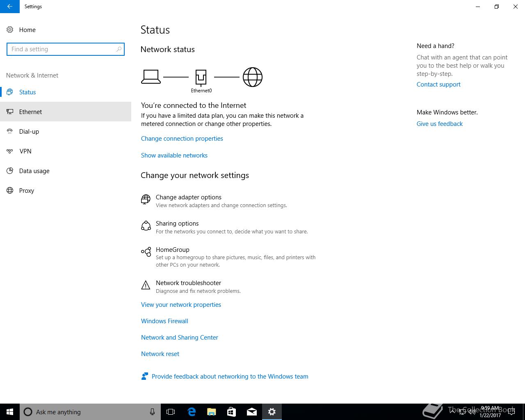The width and height of the screenshot is (525, 420).
Task: Click the search magnifier in Find a setting
Action: pyautogui.click(x=119, y=49)
